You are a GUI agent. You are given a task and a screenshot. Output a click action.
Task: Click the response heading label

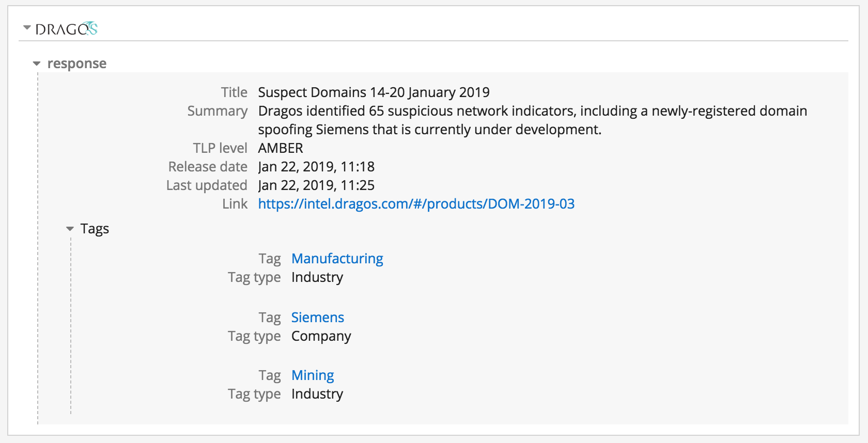click(76, 64)
